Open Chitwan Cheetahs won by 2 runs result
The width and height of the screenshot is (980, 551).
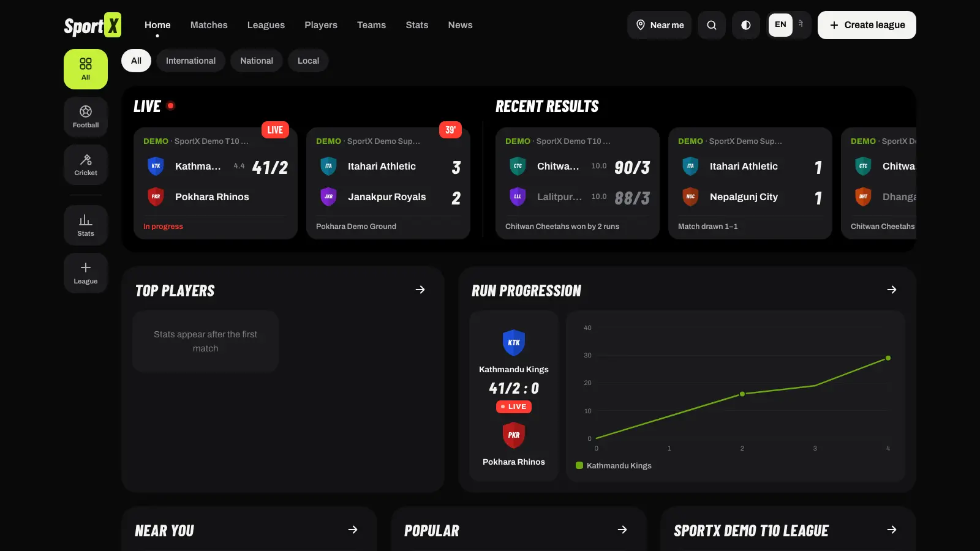tap(578, 183)
